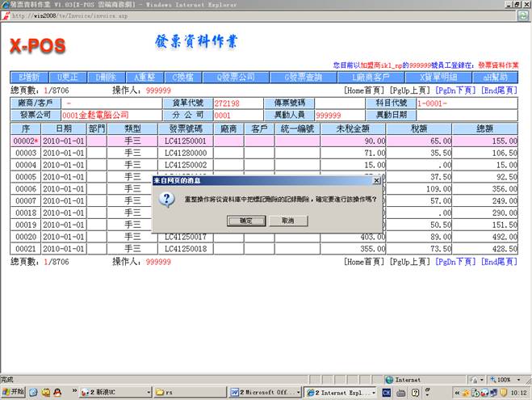Open the rs folder taskbar item
532x400 pixels.
tap(186, 392)
